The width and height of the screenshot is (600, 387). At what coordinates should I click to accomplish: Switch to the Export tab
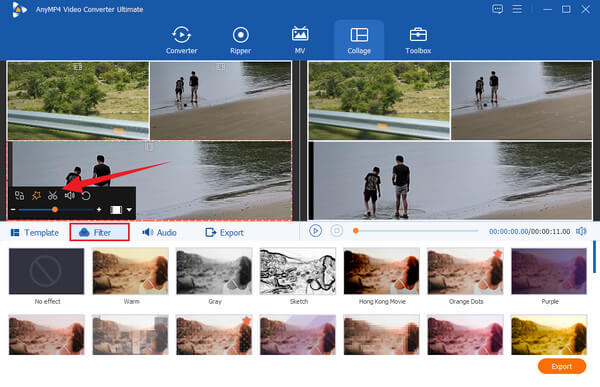pos(225,233)
